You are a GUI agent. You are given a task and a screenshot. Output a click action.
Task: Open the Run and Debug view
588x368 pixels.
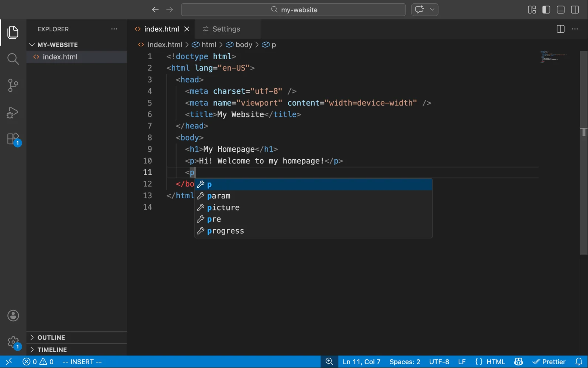pos(13,113)
